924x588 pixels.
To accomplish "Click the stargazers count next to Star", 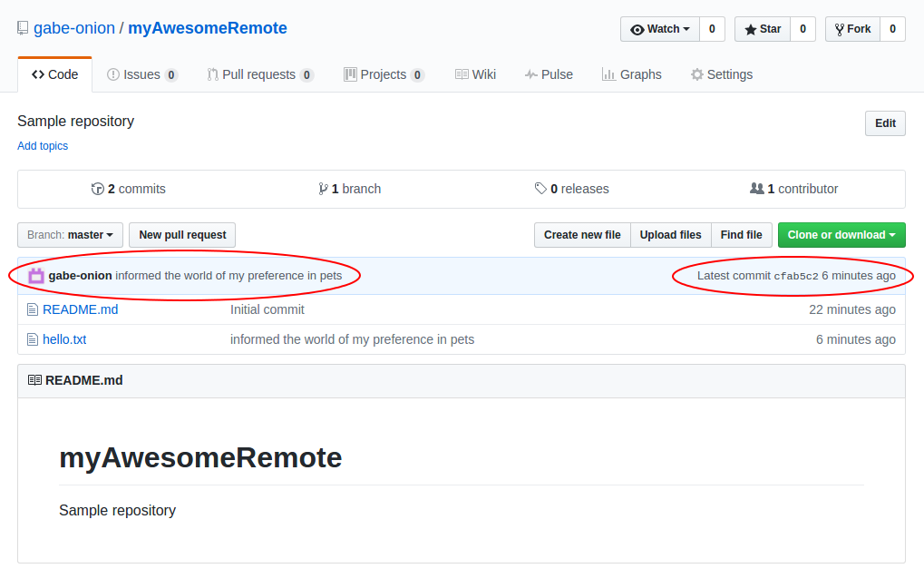I will [x=802, y=29].
